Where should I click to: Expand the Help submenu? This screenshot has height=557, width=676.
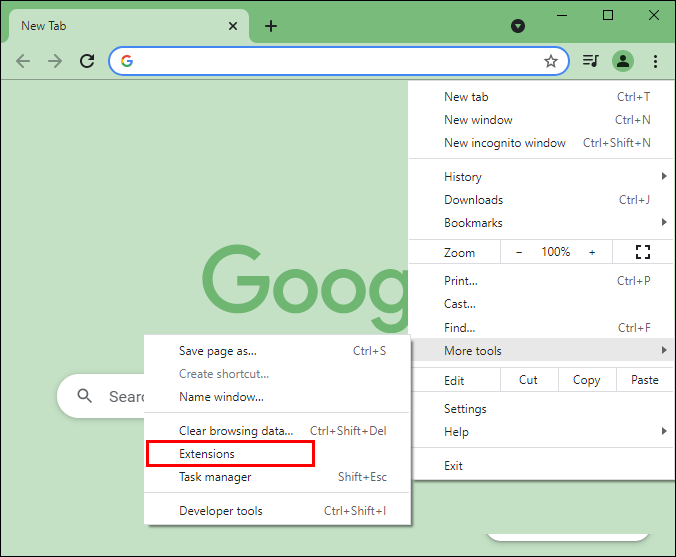(541, 432)
